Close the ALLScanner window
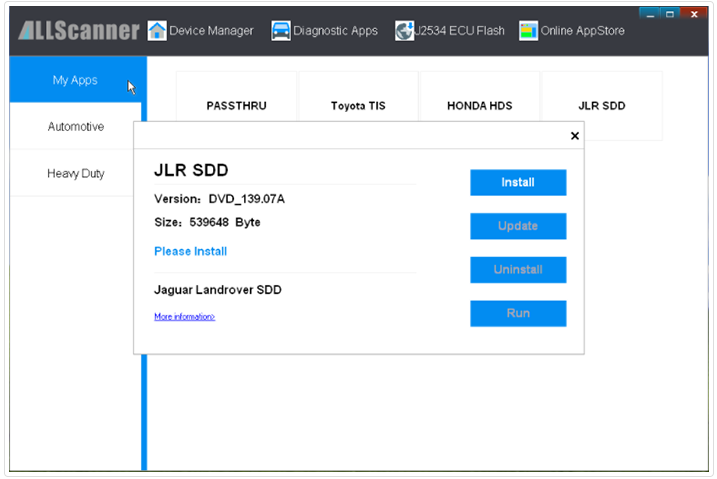This screenshot has height=479, width=717. click(x=694, y=14)
